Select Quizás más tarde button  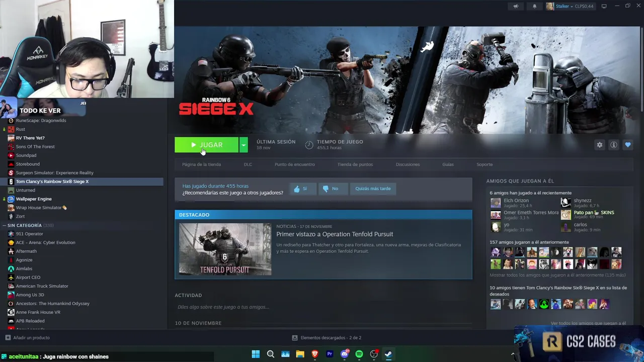pyautogui.click(x=373, y=189)
